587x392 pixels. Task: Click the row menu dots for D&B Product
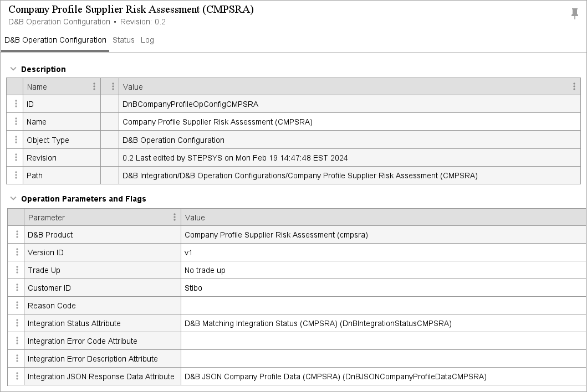tap(17, 235)
